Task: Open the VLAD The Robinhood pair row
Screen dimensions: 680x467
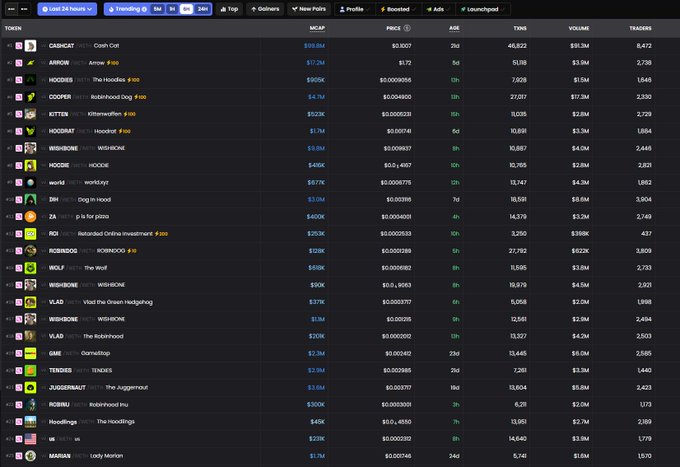Action: [x=340, y=336]
